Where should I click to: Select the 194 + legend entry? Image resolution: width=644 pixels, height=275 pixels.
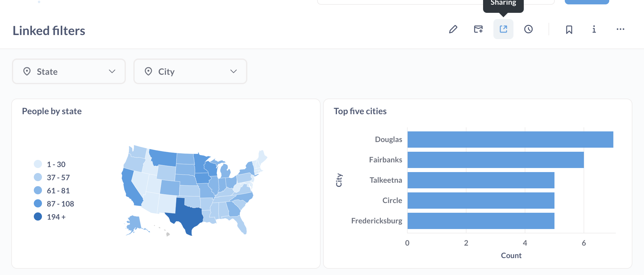pos(56,217)
